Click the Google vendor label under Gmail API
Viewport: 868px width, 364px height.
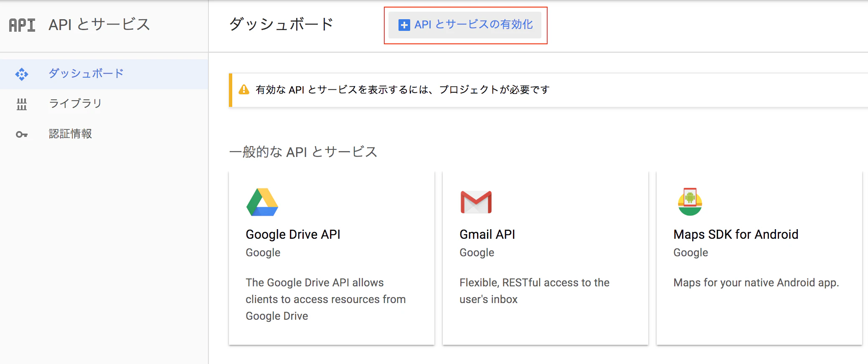tap(477, 253)
